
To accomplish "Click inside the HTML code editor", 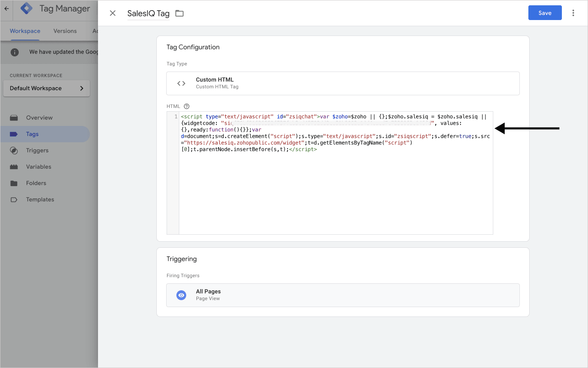I will click(x=336, y=173).
